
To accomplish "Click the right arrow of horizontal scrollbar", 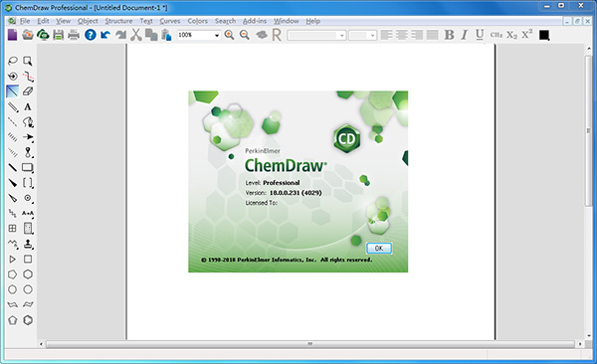I will pyautogui.click(x=580, y=344).
